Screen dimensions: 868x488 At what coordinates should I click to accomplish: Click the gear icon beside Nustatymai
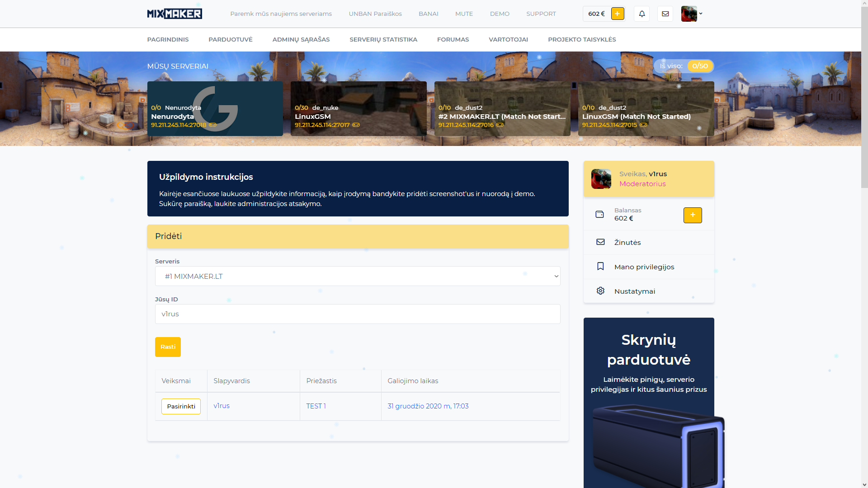(x=600, y=291)
